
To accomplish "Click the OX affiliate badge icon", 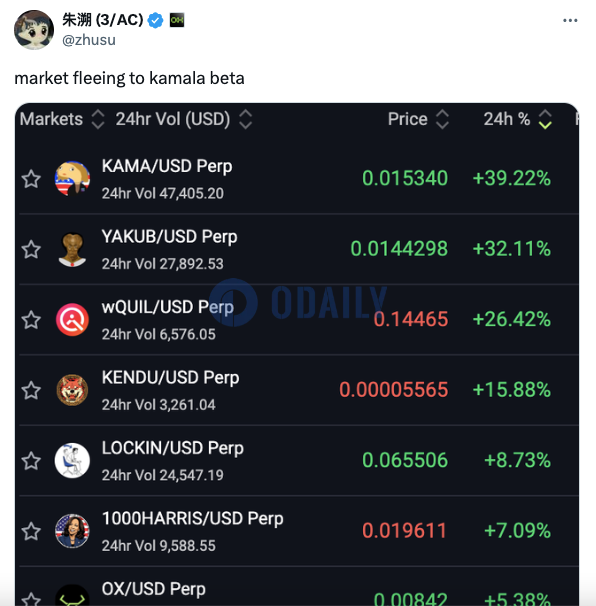I will 177,20.
